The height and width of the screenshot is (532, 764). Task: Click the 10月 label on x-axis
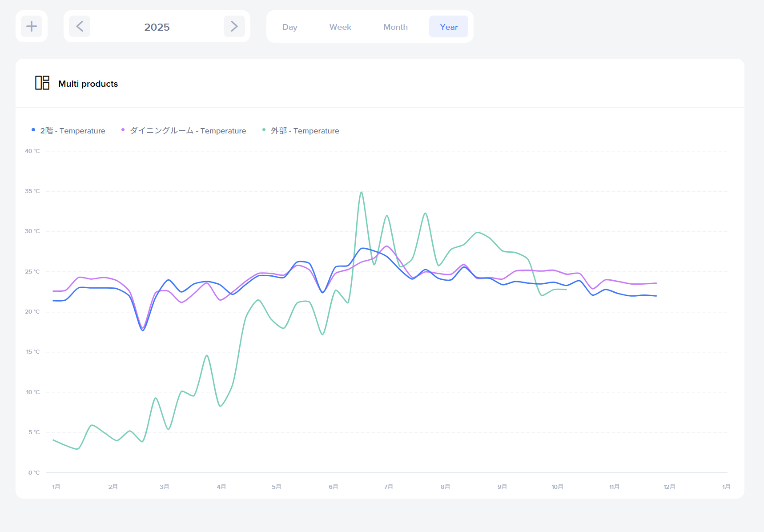pos(557,487)
